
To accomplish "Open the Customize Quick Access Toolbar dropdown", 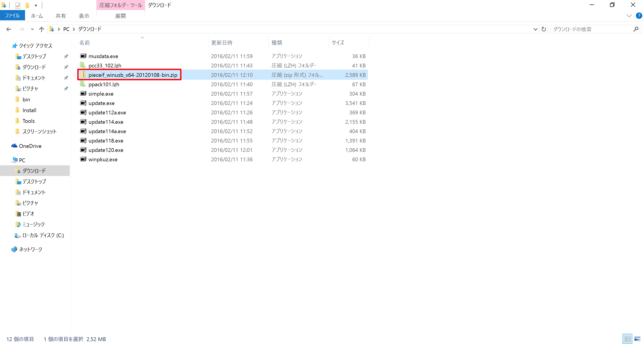I will pyautogui.click(x=36, y=5).
